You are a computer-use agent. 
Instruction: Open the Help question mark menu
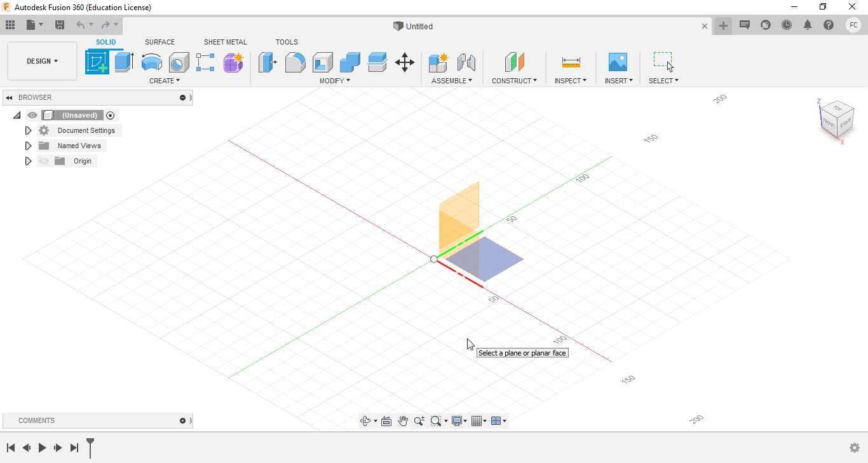829,25
